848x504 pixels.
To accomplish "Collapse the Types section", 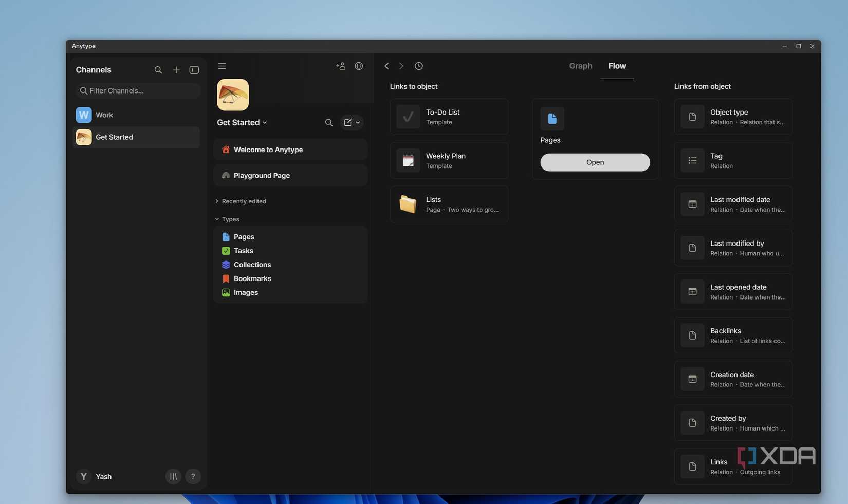I will point(227,219).
